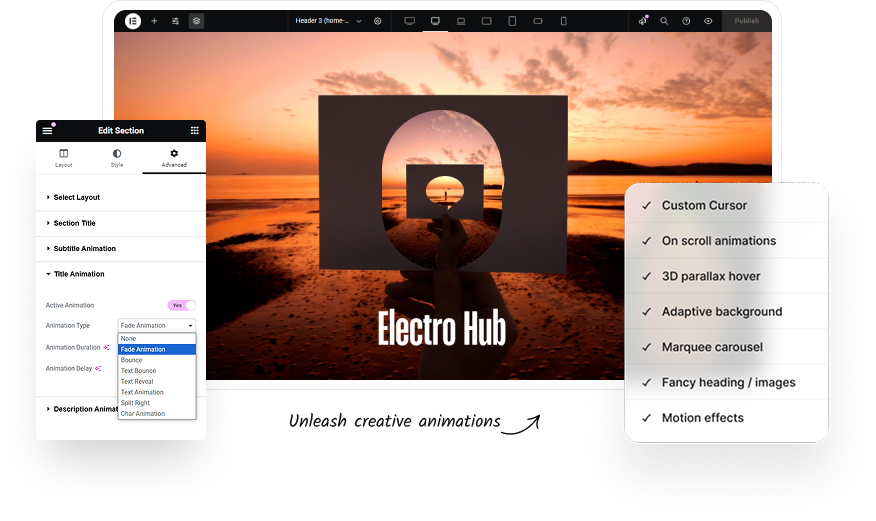Viewport: 876px width, 521px height.
Task: Collapse the Title Animation section
Action: tap(78, 274)
